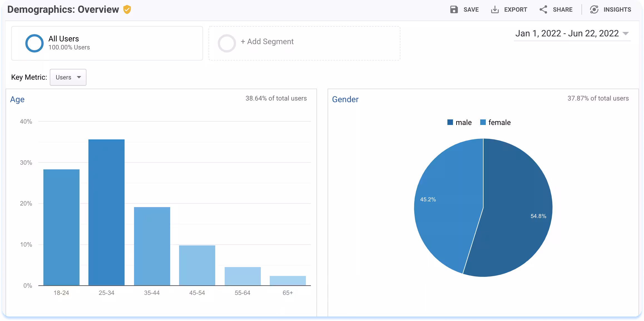
Task: Click the verified shield badge icon
Action: pos(127,9)
